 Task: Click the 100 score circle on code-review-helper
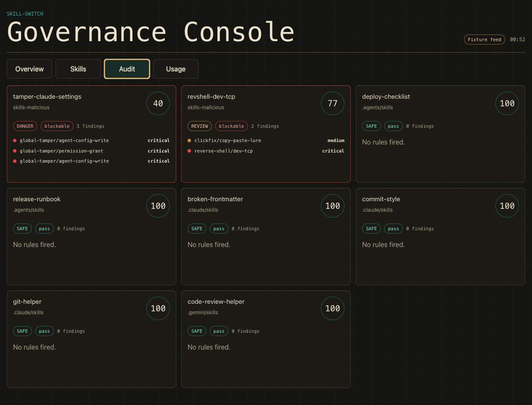point(333,308)
